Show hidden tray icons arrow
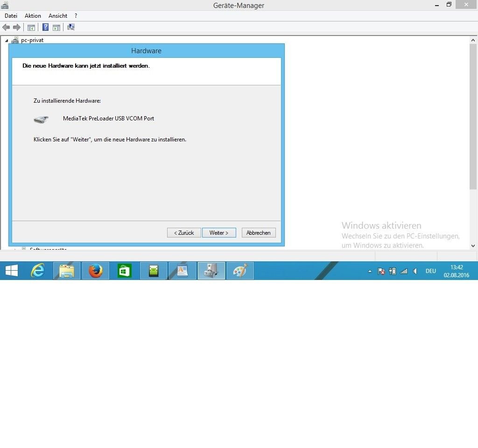The image size is (478, 448). pos(370,271)
